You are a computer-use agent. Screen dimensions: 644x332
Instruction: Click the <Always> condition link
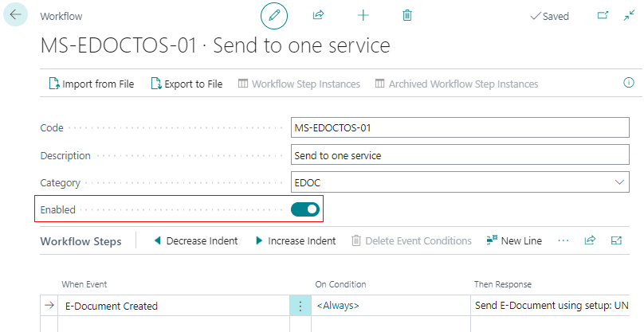tap(338, 306)
